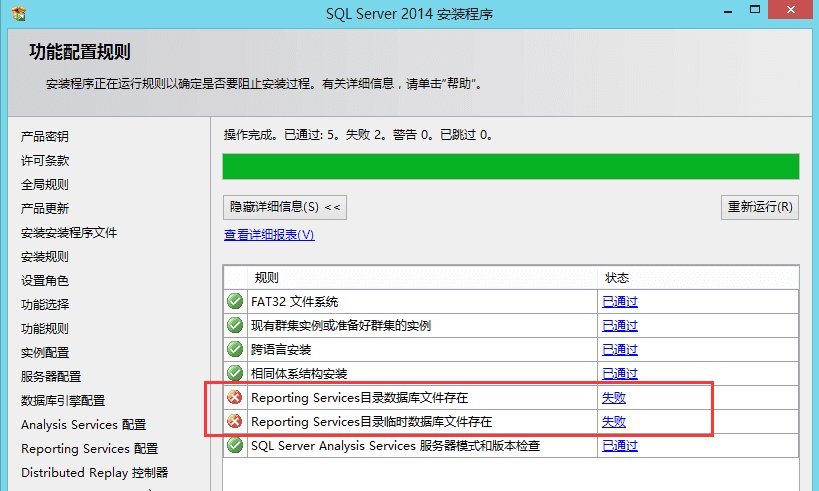819x491 pixels.
Task: Click rule text 相同体系结构安装
Action: (299, 373)
